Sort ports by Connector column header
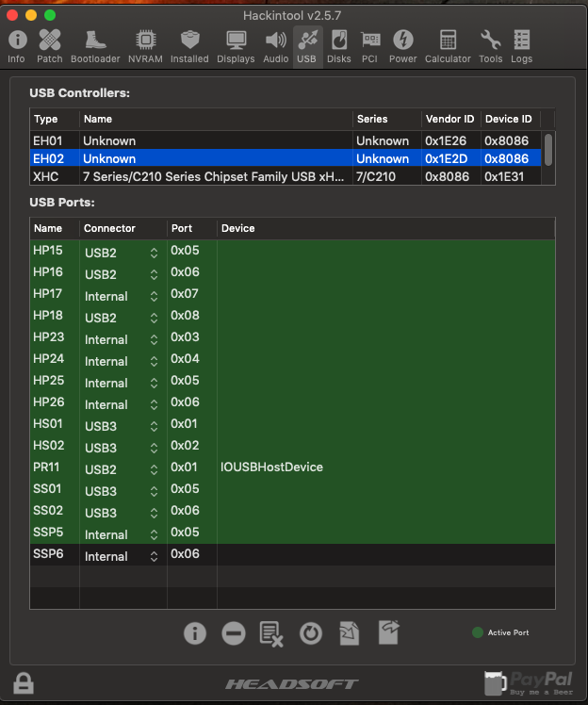This screenshot has width=588, height=705. [x=123, y=228]
